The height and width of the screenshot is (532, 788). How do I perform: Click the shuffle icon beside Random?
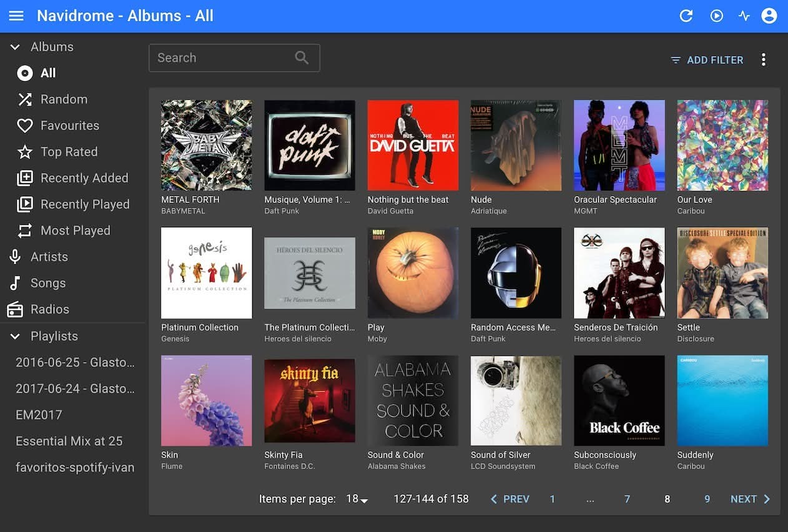(x=25, y=99)
